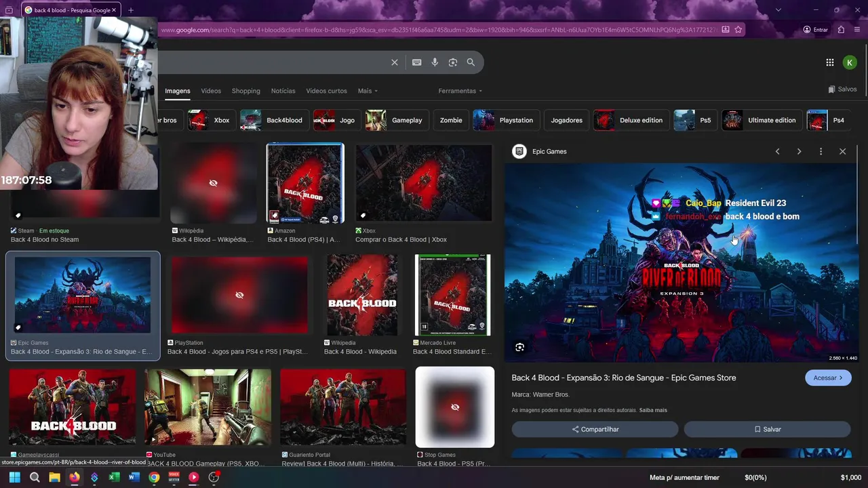
Task: Open the Amazon Back 4 Blood PS4 thumbnail
Action: click(305, 184)
